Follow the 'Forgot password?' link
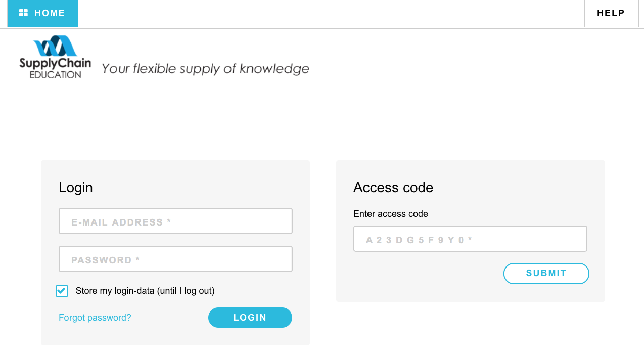Image resolution: width=644 pixels, height=356 pixels. 95,318
